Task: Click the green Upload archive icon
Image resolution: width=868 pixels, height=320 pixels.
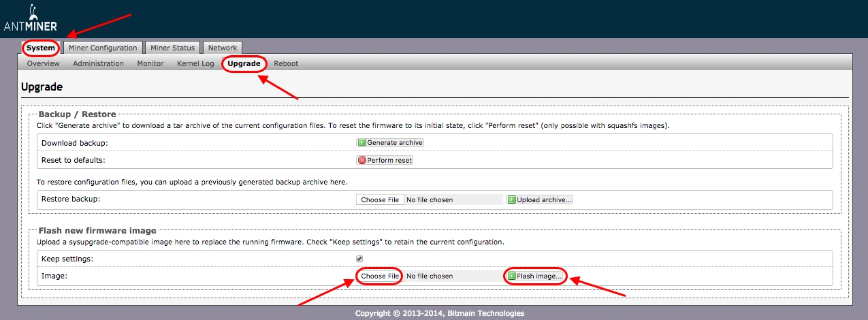Action: (x=511, y=200)
